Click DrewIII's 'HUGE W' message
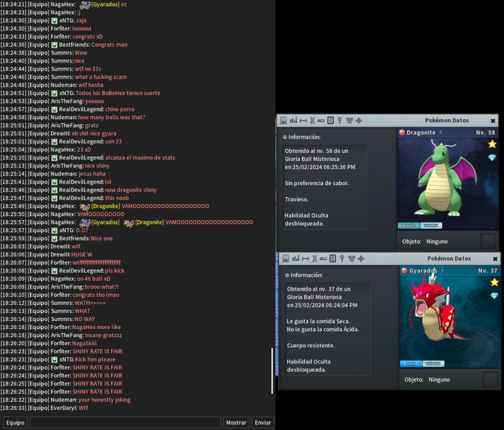The image size is (504, 430). [x=82, y=254]
